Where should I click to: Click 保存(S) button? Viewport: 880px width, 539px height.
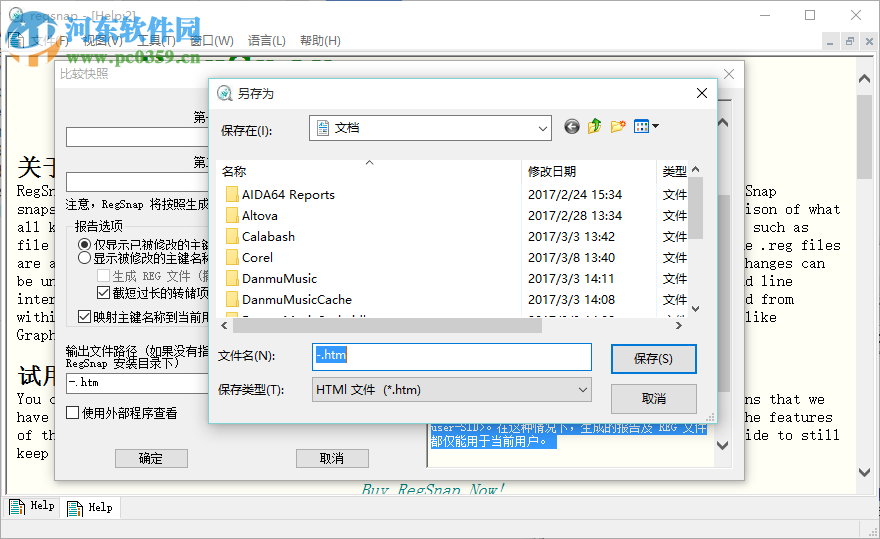point(653,359)
